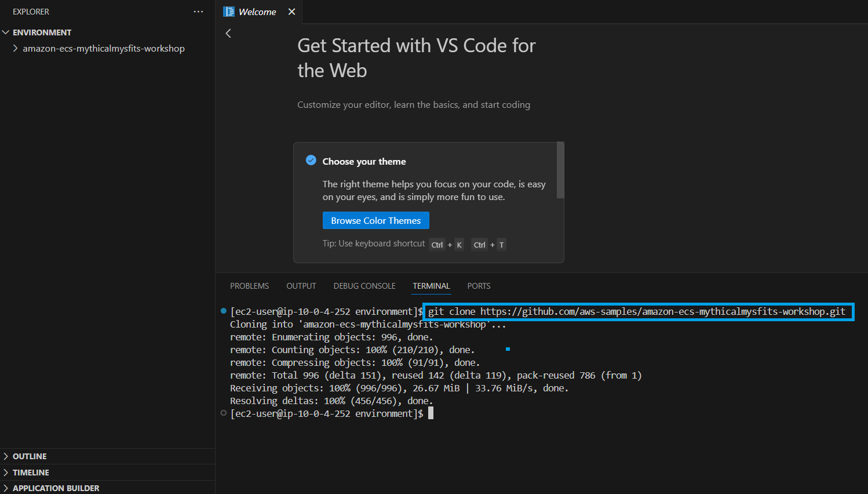Select amazon-ecs-mythicalmysfits-workshop folder name
The width and height of the screenshot is (868, 494).
point(104,49)
